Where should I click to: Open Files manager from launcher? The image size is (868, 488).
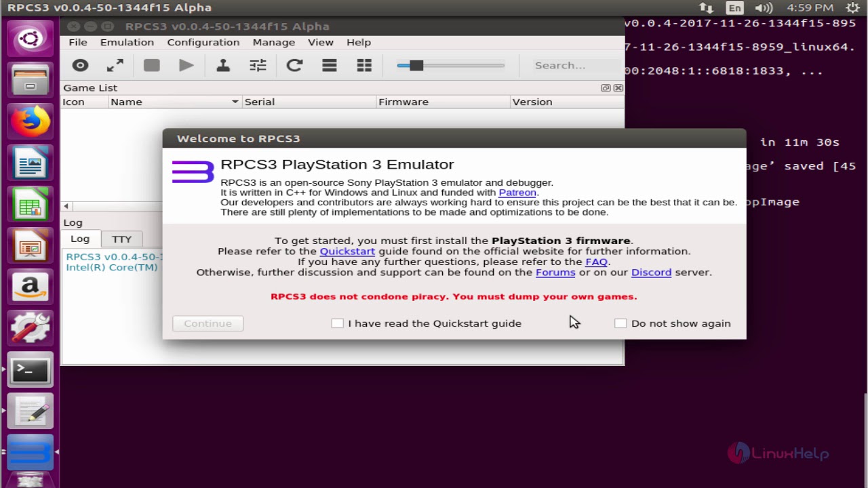[x=30, y=81]
